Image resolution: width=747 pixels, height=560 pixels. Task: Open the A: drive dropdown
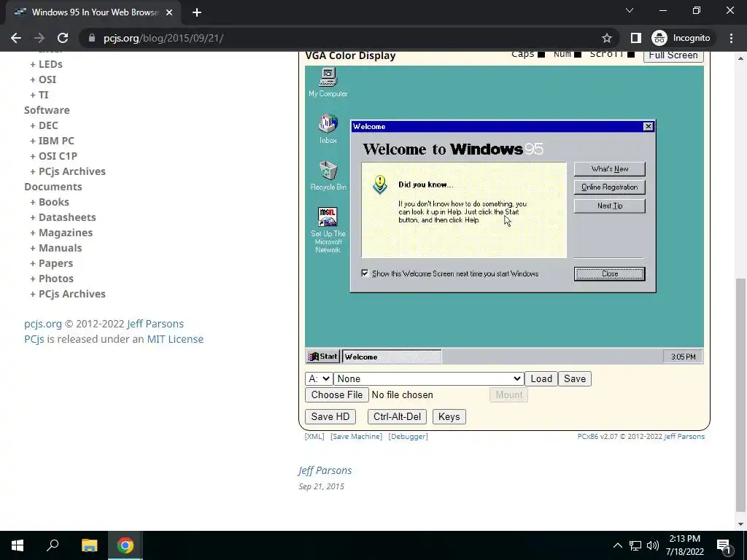[319, 378]
